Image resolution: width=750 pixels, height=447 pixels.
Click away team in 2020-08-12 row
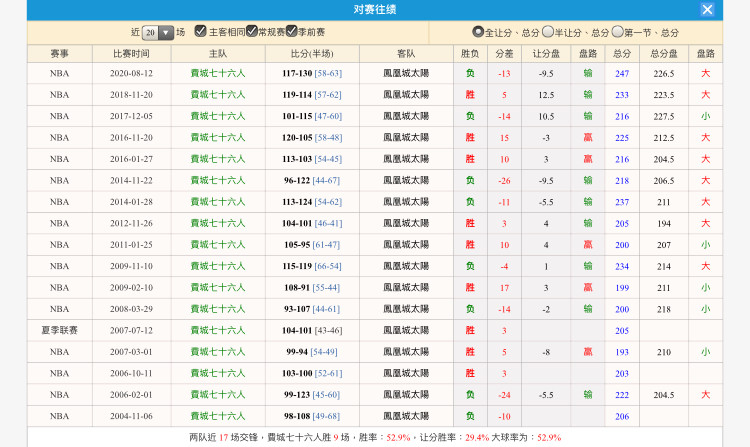(406, 73)
